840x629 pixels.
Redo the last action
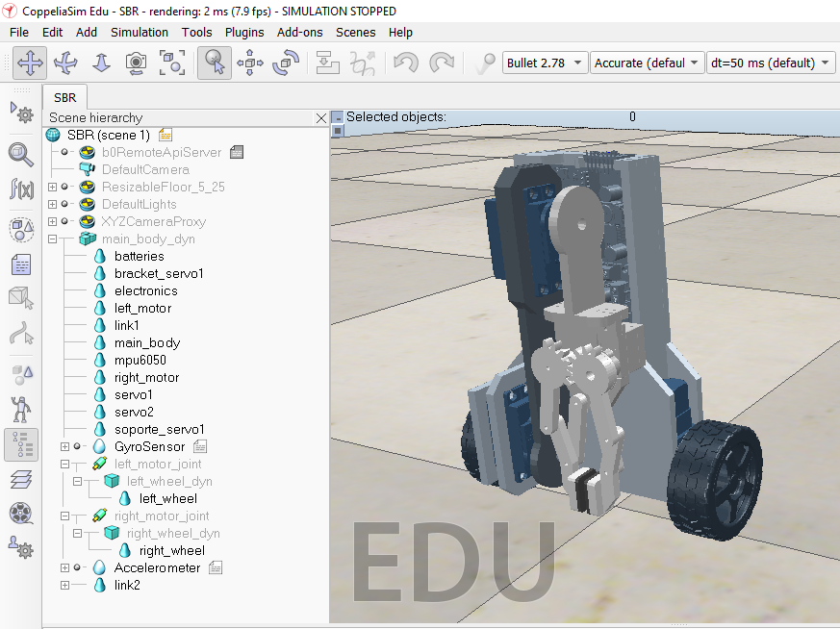tap(442, 63)
